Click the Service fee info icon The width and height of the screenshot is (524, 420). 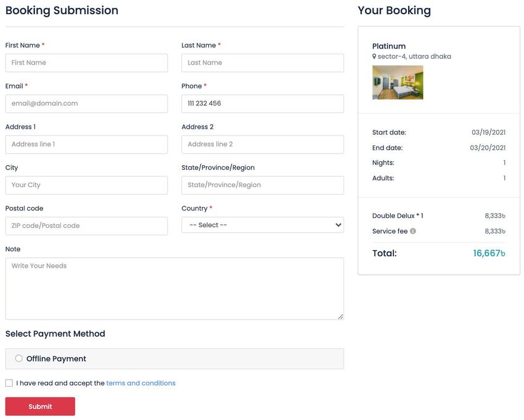click(x=412, y=231)
